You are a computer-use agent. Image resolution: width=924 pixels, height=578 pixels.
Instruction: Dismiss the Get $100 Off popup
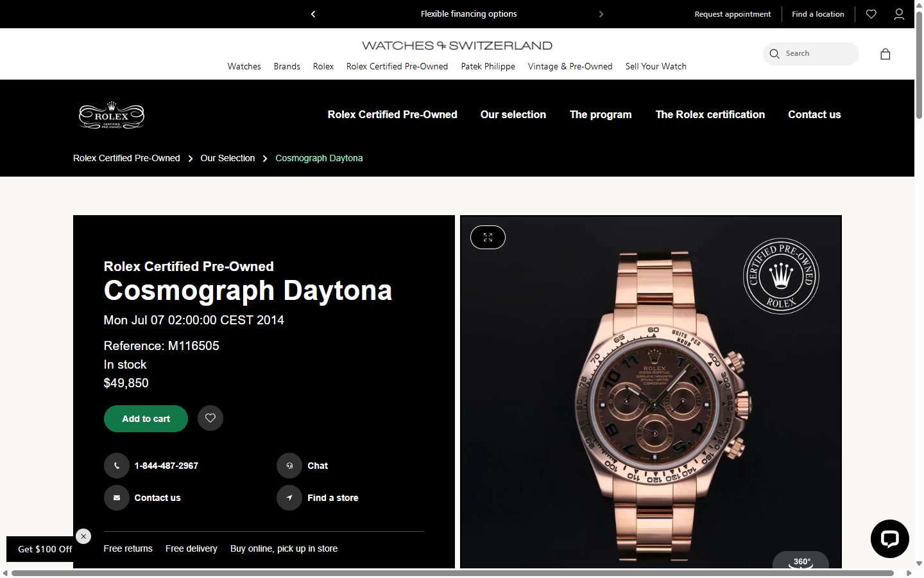click(x=83, y=536)
